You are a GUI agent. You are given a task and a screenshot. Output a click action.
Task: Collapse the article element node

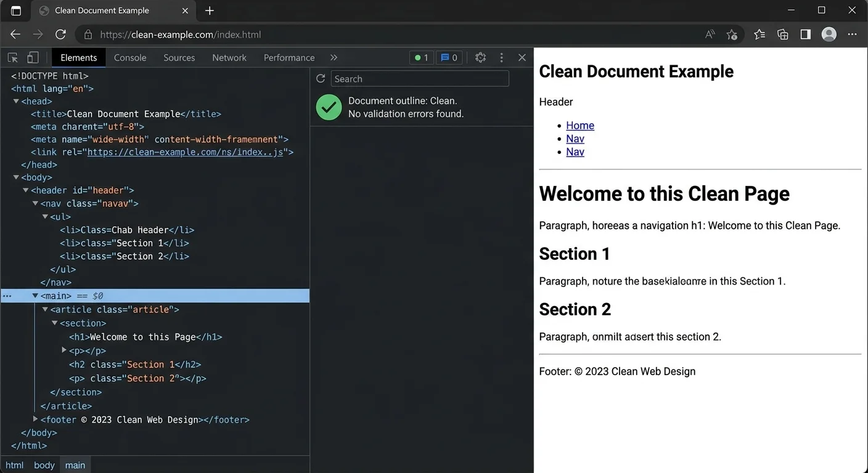pyautogui.click(x=45, y=309)
